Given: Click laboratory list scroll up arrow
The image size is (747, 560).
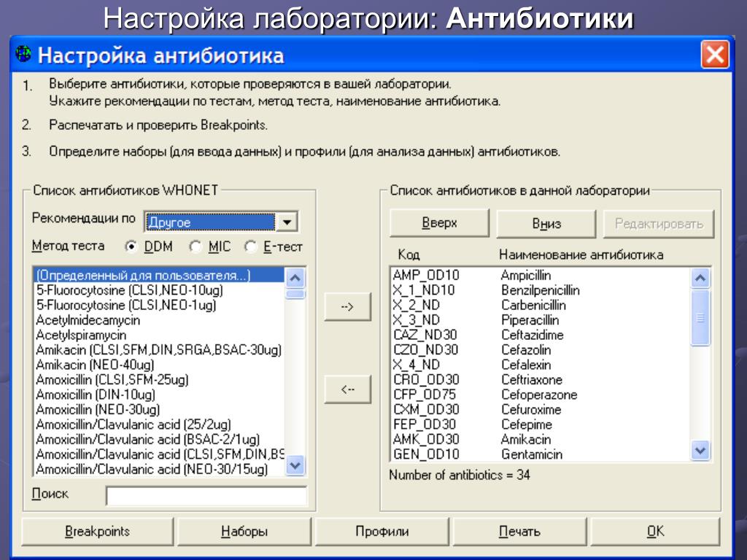Looking at the screenshot, I should pyautogui.click(x=700, y=278).
